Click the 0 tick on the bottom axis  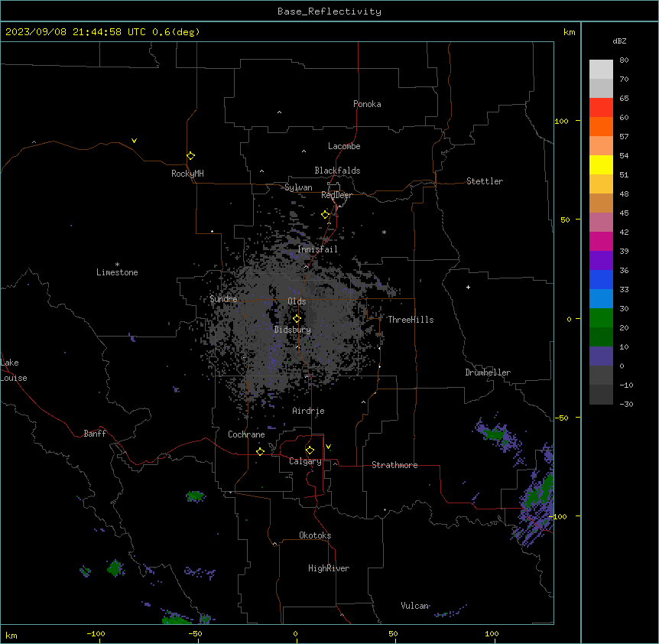[x=295, y=633]
